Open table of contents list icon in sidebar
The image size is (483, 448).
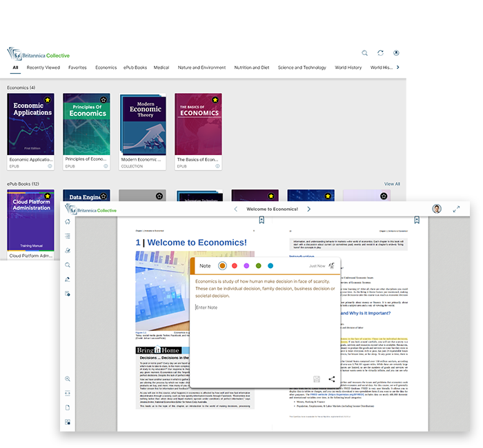coord(68,236)
